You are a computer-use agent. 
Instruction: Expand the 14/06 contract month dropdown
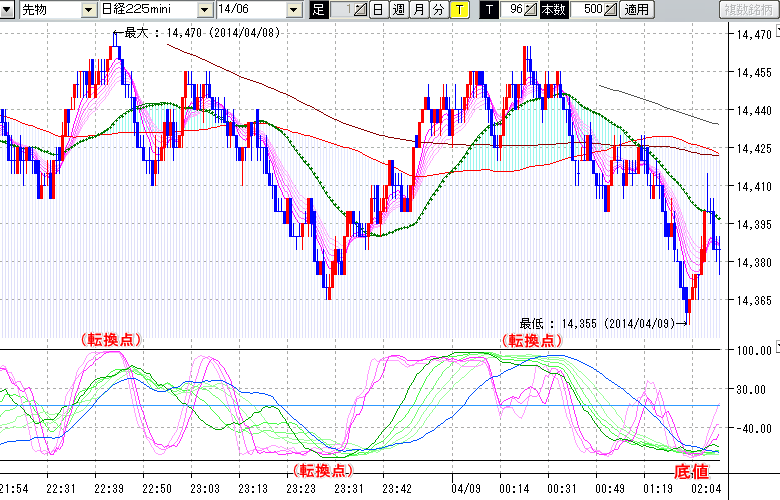[294, 10]
